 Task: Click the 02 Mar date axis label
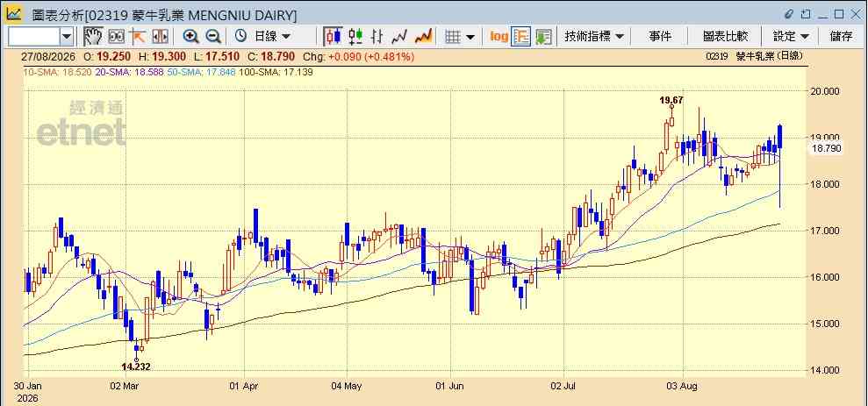pyautogui.click(x=126, y=386)
